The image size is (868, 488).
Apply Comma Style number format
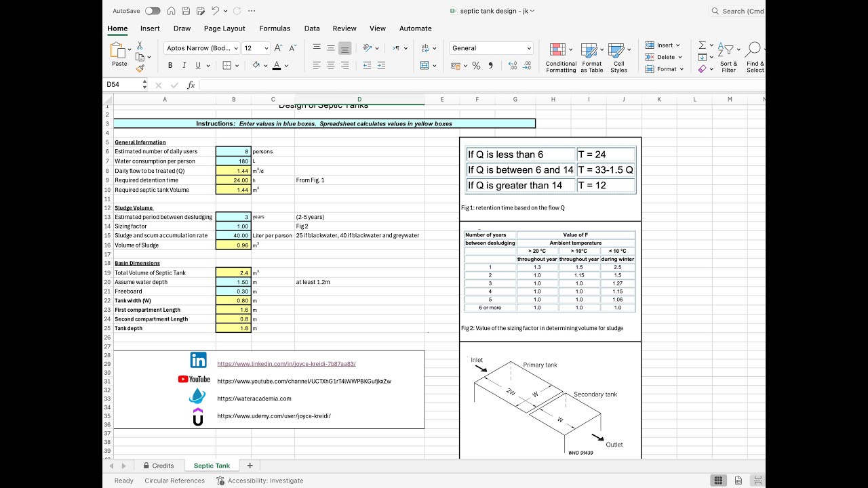490,66
